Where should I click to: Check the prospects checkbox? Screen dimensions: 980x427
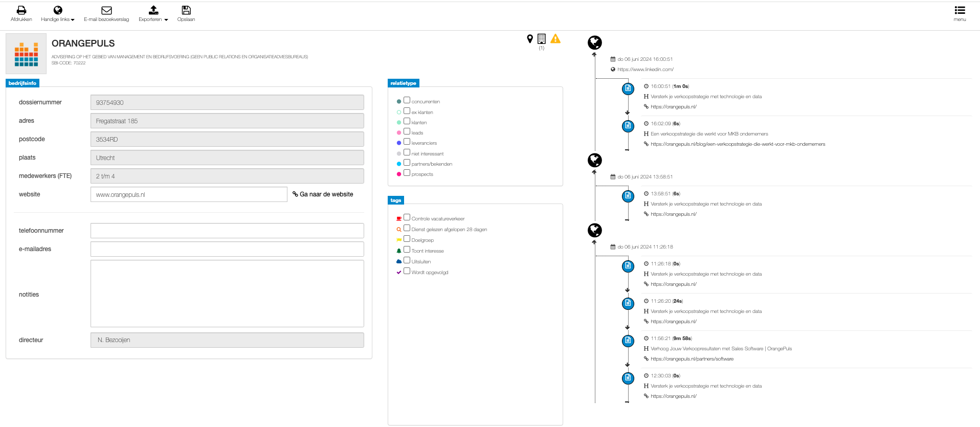407,173
